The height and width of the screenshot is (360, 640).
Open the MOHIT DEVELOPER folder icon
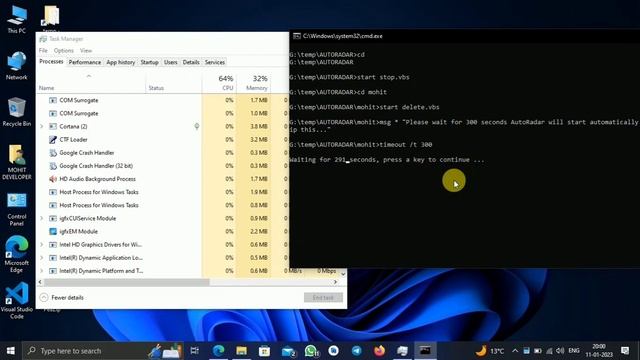click(17, 162)
